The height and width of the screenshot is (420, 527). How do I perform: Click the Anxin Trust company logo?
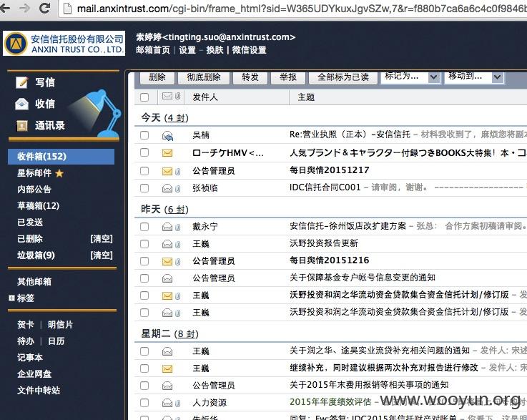(x=64, y=44)
